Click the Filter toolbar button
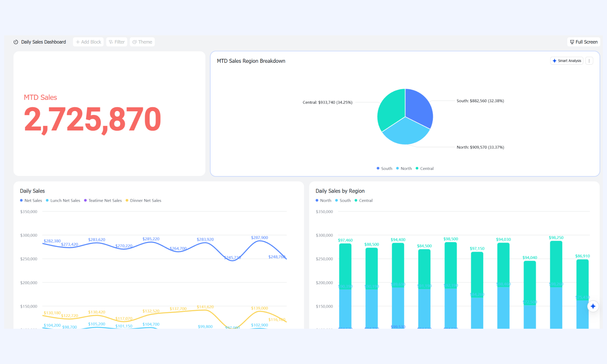This screenshot has height=364, width=607. pyautogui.click(x=117, y=42)
